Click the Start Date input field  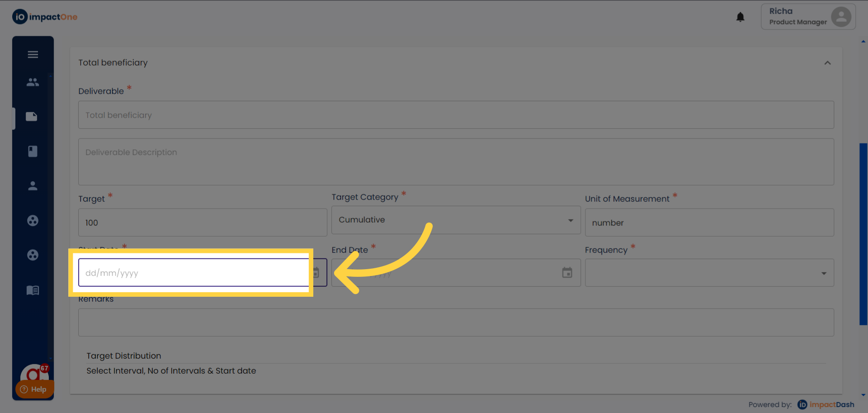[193, 273]
